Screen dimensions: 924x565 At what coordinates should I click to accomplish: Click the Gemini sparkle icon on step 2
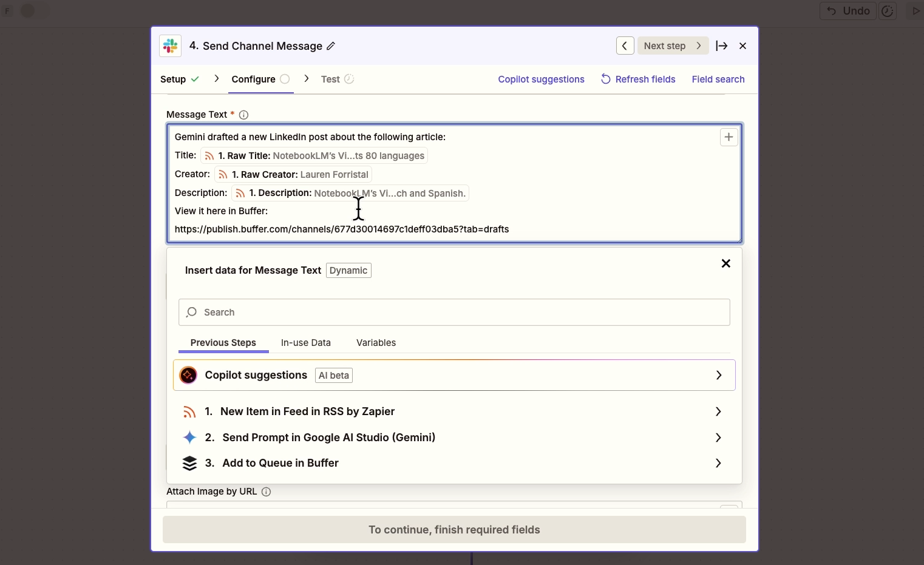pyautogui.click(x=190, y=437)
